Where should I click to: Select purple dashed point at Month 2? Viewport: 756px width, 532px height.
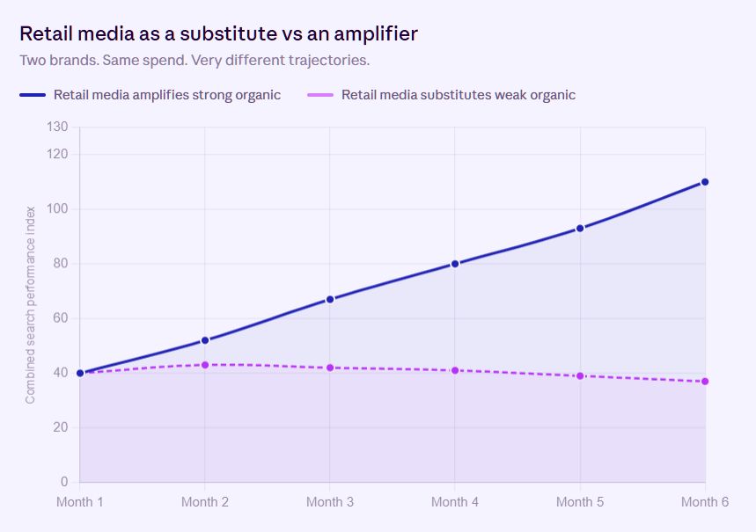coord(204,365)
